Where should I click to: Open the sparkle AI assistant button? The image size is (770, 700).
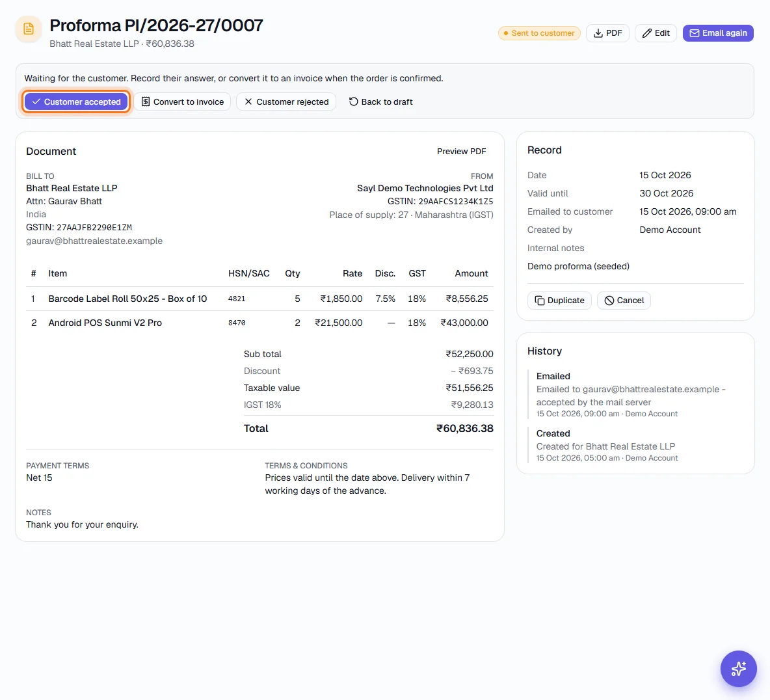click(738, 669)
